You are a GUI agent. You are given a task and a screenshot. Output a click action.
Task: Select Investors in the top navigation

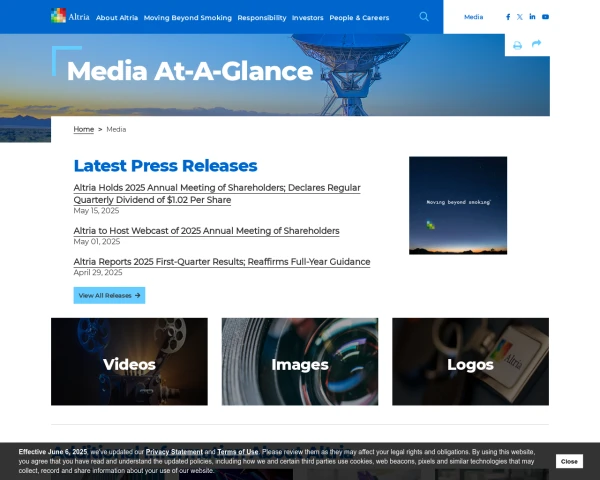pyautogui.click(x=308, y=18)
